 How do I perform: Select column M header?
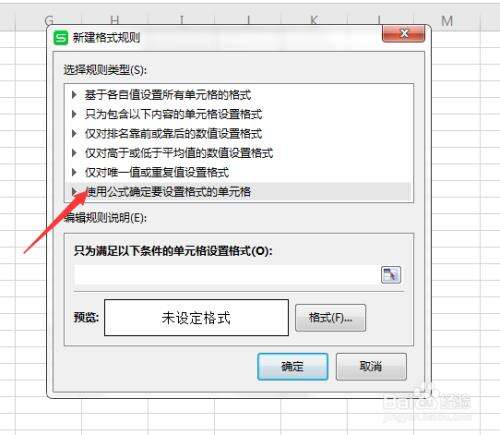(x=447, y=21)
